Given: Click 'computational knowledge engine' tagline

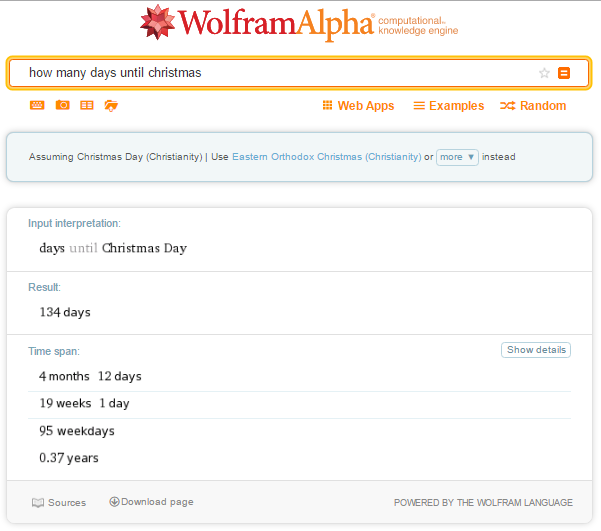Looking at the screenshot, I should [418, 26].
